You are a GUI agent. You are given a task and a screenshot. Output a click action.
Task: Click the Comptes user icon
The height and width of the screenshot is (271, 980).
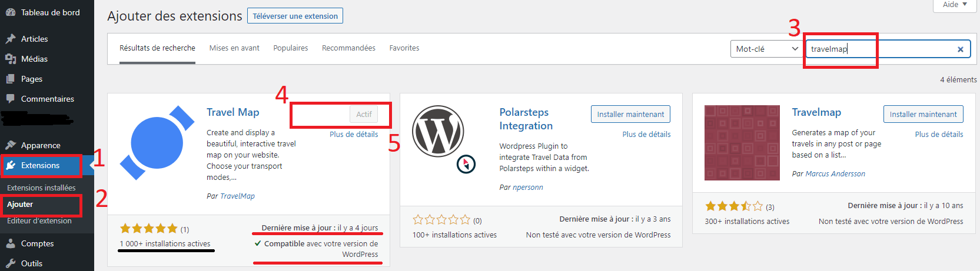11,243
